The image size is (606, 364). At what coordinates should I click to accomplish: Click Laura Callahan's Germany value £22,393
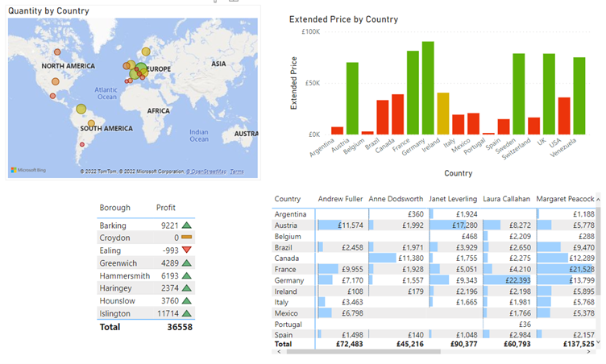tap(518, 280)
